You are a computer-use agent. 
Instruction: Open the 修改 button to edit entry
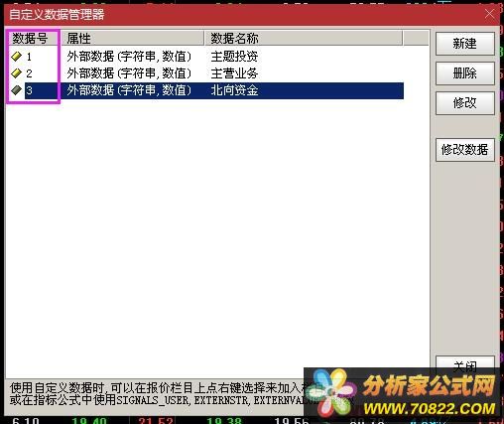pos(465,103)
